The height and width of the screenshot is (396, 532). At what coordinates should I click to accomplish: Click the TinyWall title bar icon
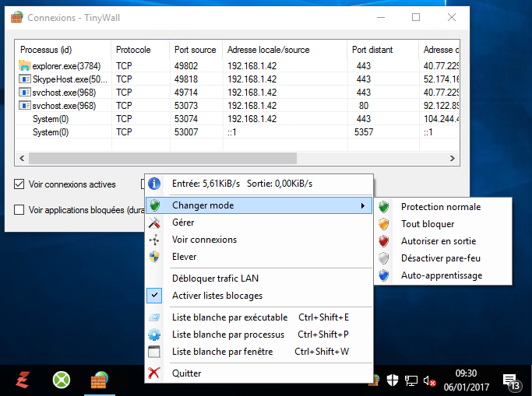pyautogui.click(x=17, y=17)
